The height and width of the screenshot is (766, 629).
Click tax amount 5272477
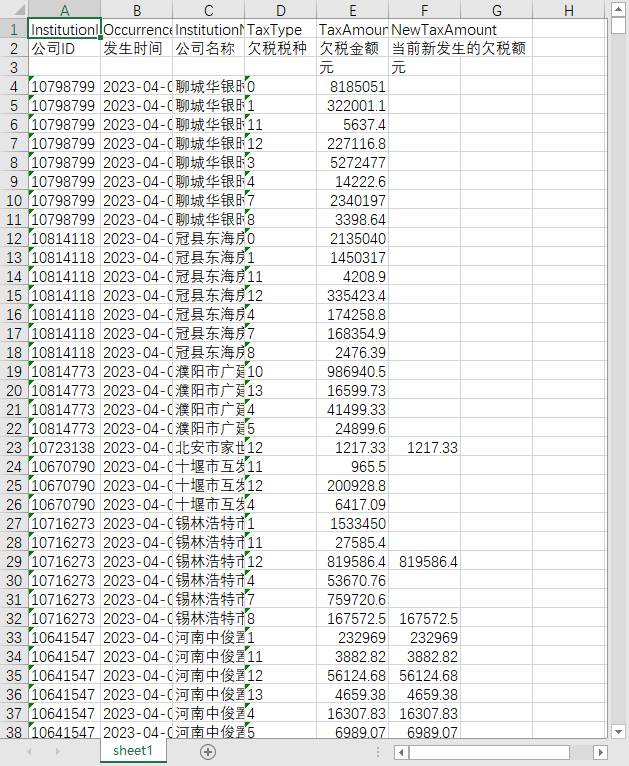353,163
